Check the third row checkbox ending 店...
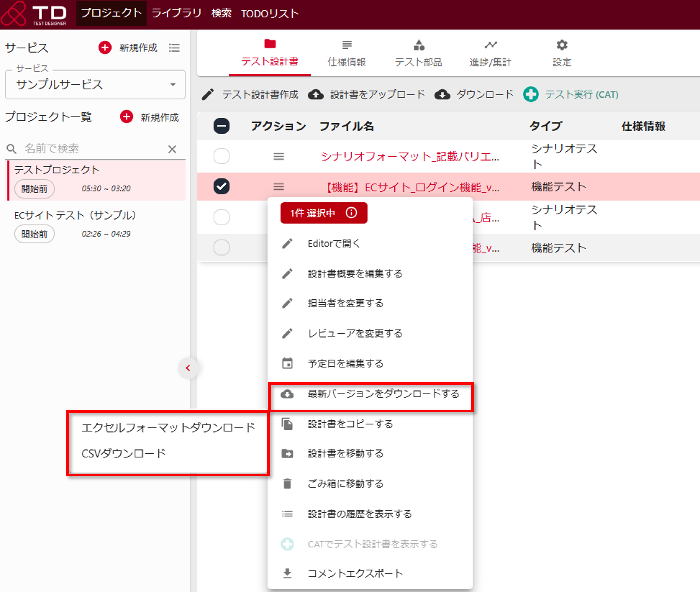The width and height of the screenshot is (700, 592). pyautogui.click(x=221, y=217)
